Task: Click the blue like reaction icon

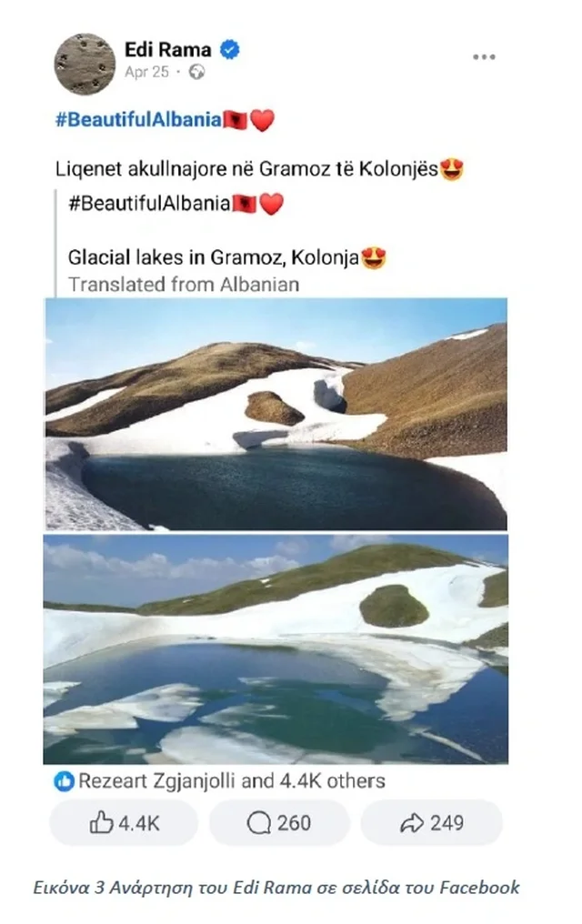Action: 64,781
